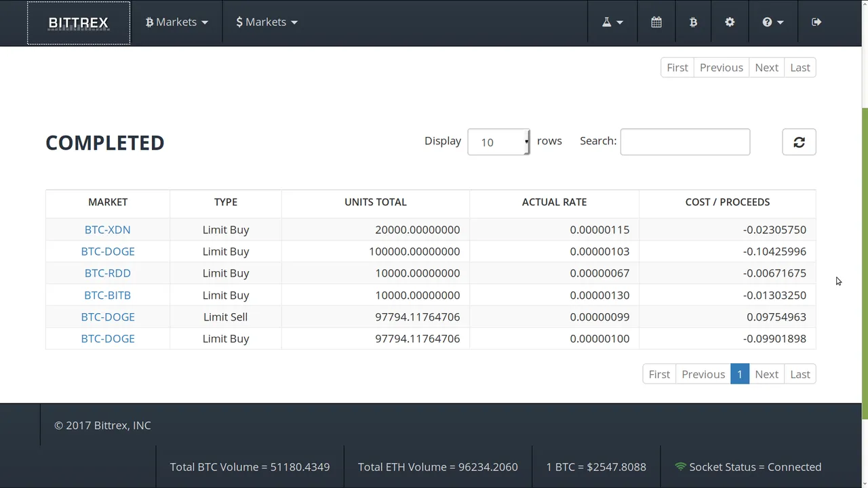
Task: Click the Bittrex logo
Action: pos(79,23)
